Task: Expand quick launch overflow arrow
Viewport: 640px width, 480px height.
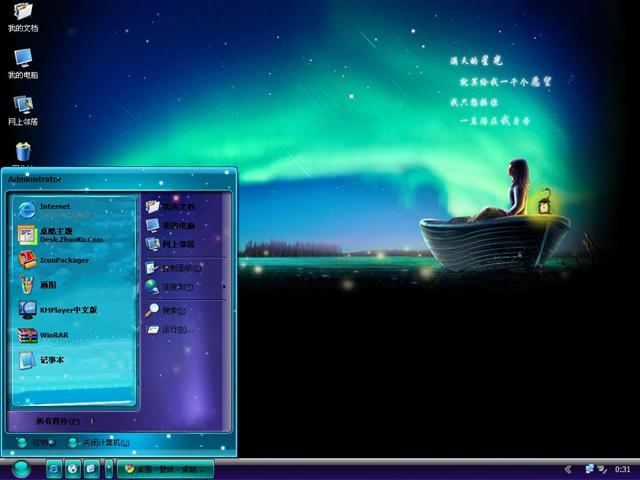Action: (109, 469)
